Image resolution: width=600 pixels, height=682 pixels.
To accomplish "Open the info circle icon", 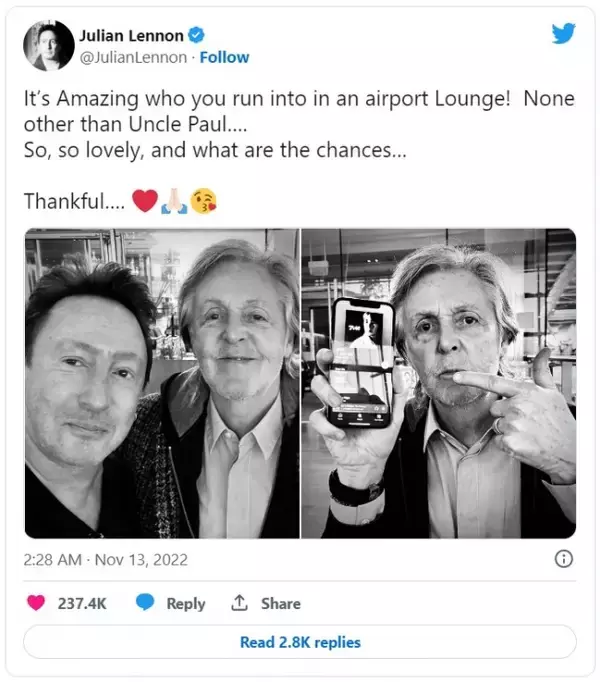I will [563, 559].
